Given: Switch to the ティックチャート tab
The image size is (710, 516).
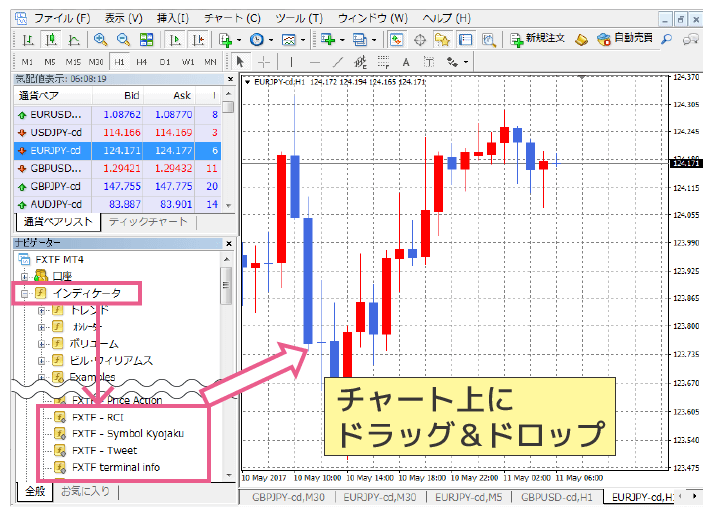Looking at the screenshot, I should point(148,222).
